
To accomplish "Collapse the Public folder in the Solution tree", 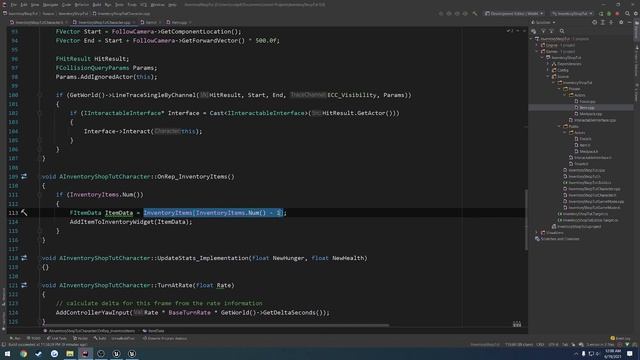I will click(560, 127).
